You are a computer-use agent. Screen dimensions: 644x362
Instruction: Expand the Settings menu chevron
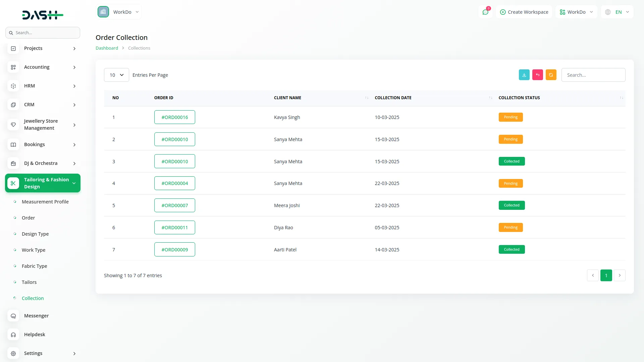(74, 354)
